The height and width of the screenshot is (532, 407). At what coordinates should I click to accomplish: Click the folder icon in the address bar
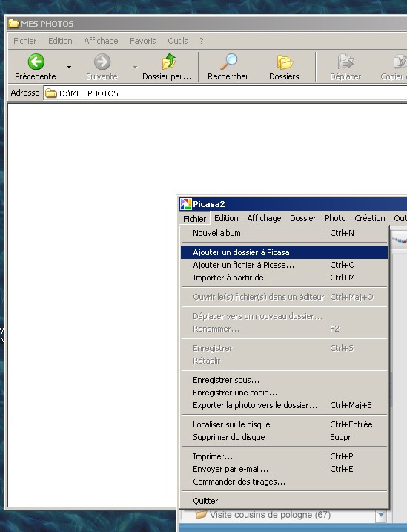pos(51,93)
